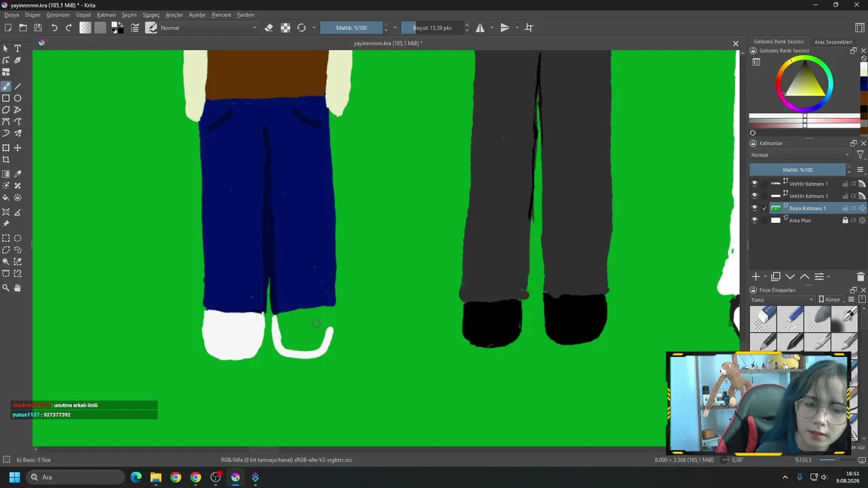Expand the brush preset tag dropdown Tümü
This screenshot has width=868, height=488.
coord(783,300)
